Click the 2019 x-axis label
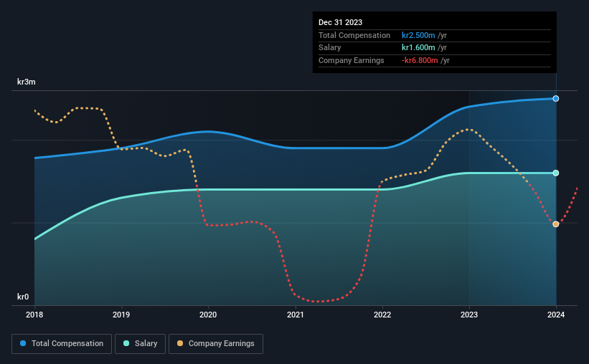 pyautogui.click(x=121, y=315)
